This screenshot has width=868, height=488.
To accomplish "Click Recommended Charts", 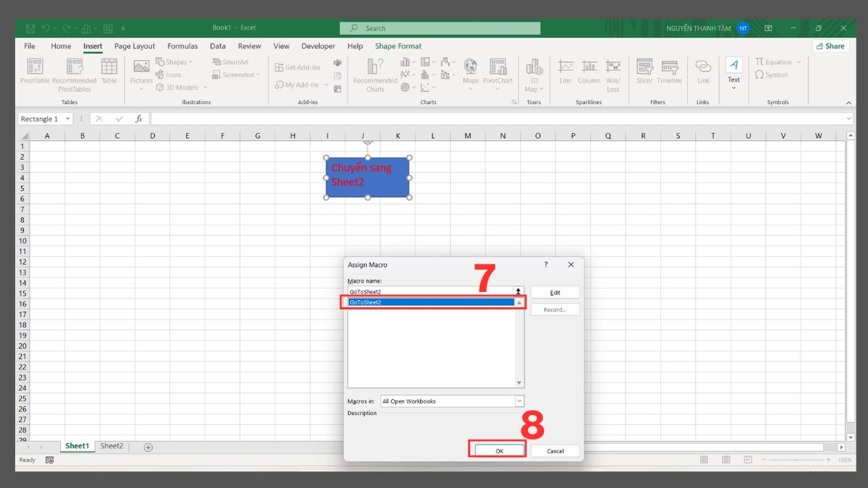I will tap(374, 72).
